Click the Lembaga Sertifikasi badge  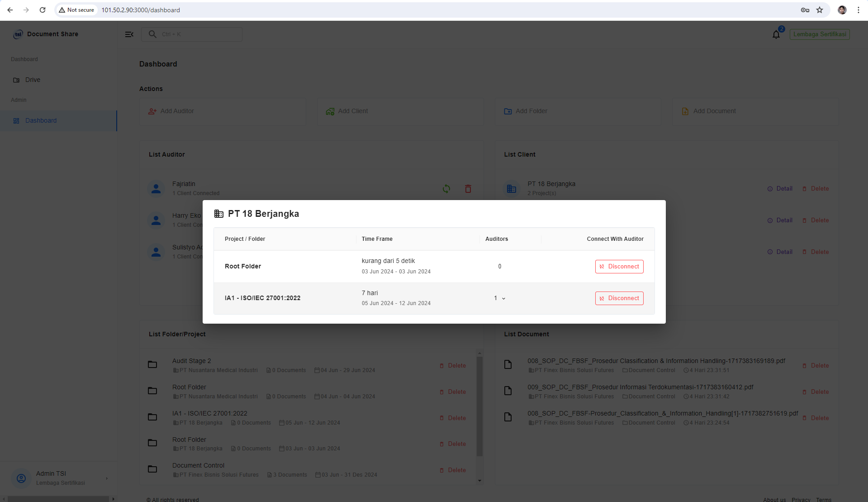coord(819,34)
